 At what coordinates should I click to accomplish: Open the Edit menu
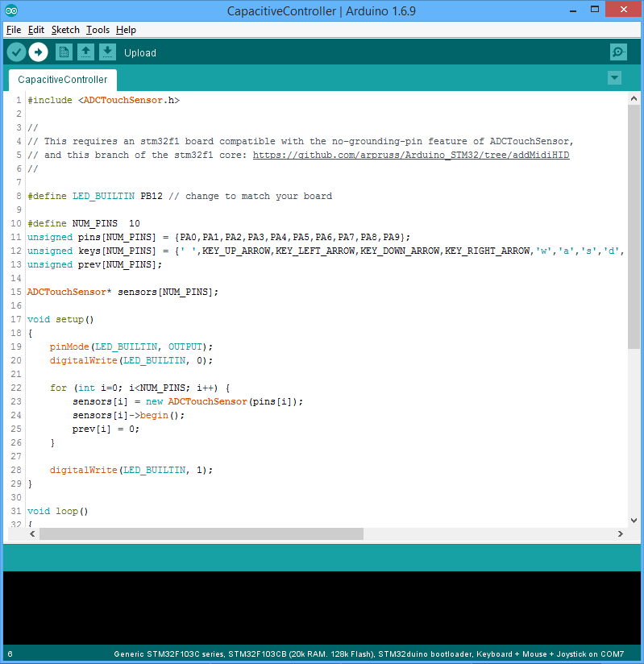click(x=36, y=30)
